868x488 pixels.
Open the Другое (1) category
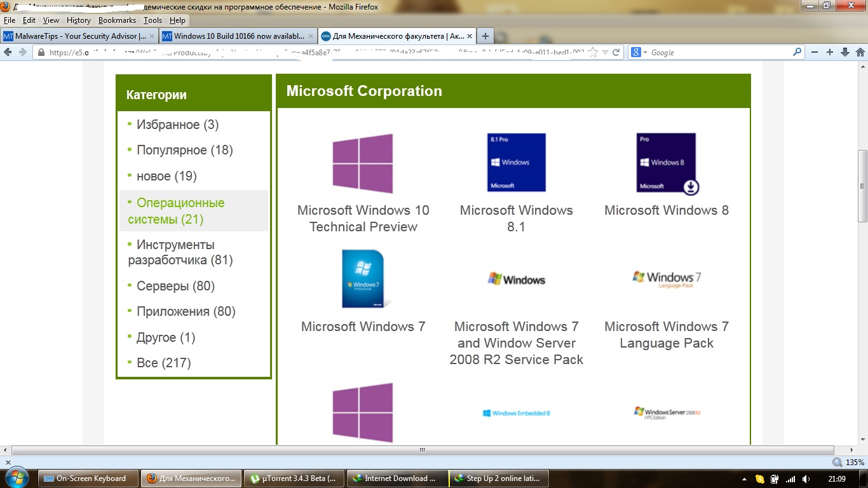point(166,337)
